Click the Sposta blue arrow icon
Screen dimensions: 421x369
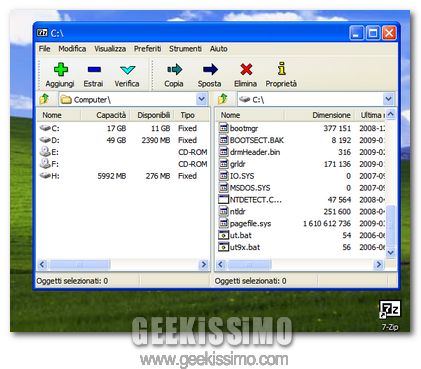click(x=210, y=69)
